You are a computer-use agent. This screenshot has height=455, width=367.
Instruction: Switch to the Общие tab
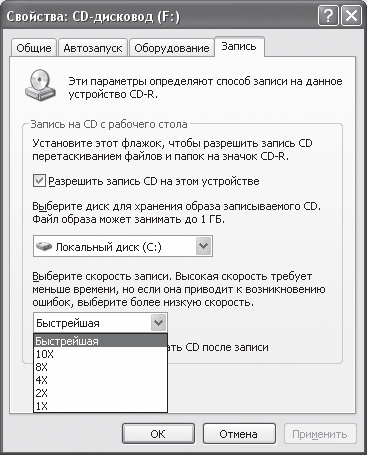34,48
